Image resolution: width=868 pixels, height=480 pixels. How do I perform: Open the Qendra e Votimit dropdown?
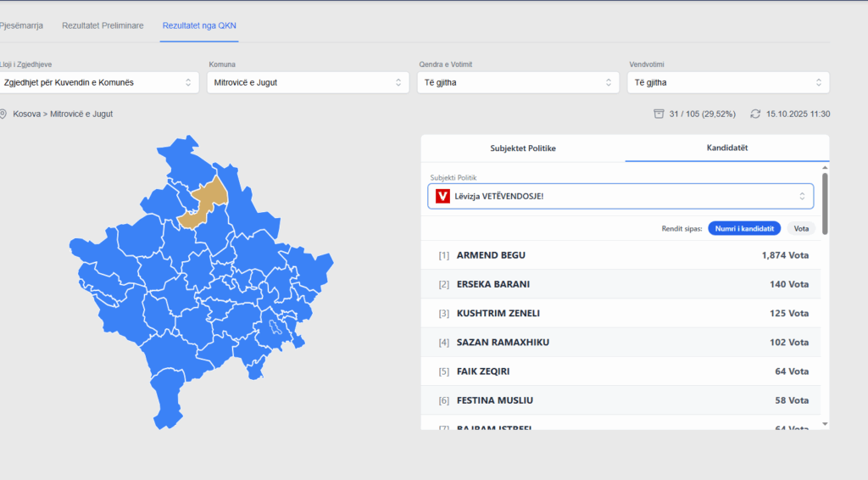click(518, 82)
